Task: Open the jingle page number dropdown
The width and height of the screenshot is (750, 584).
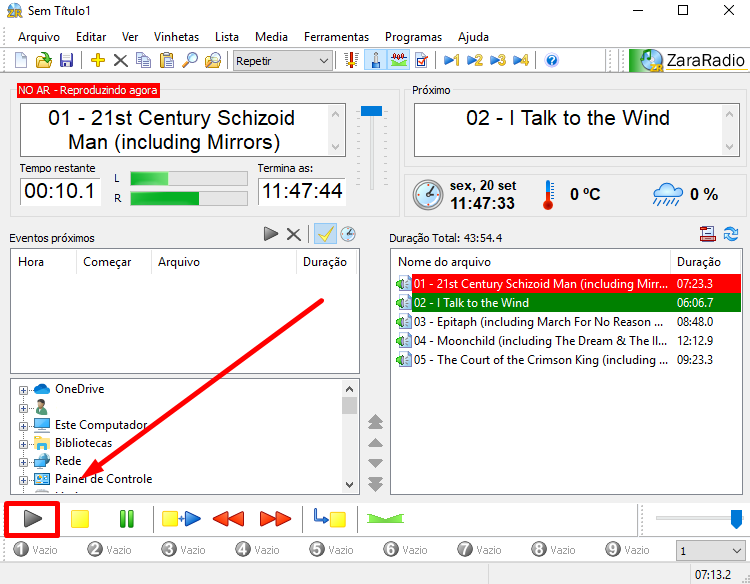Action: (x=711, y=551)
